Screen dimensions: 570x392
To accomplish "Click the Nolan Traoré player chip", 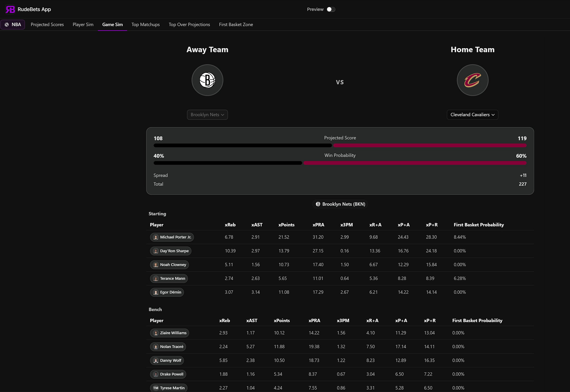I will click(x=168, y=347).
